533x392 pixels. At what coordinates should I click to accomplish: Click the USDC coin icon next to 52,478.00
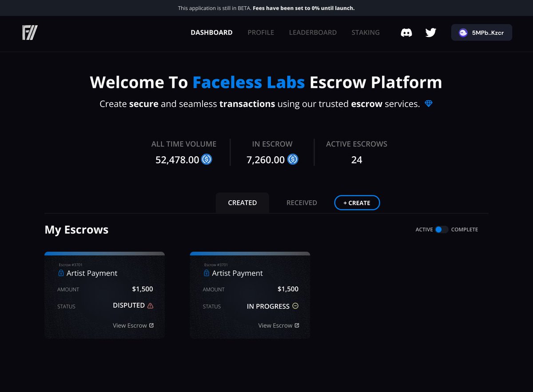[207, 159]
